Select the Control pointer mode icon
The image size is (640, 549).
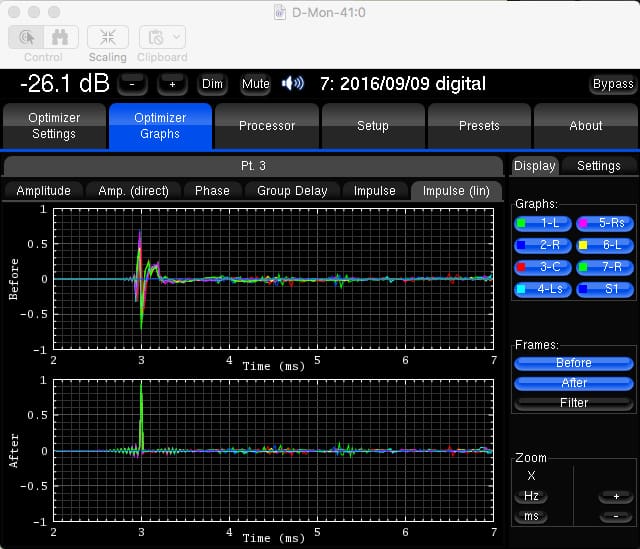pyautogui.click(x=26, y=38)
